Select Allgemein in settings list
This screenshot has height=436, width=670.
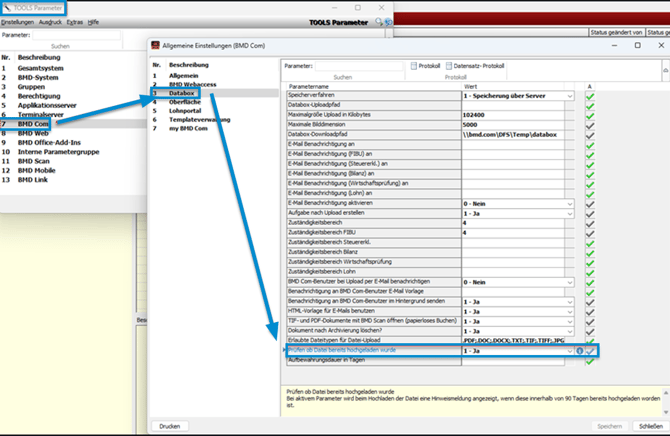(184, 76)
